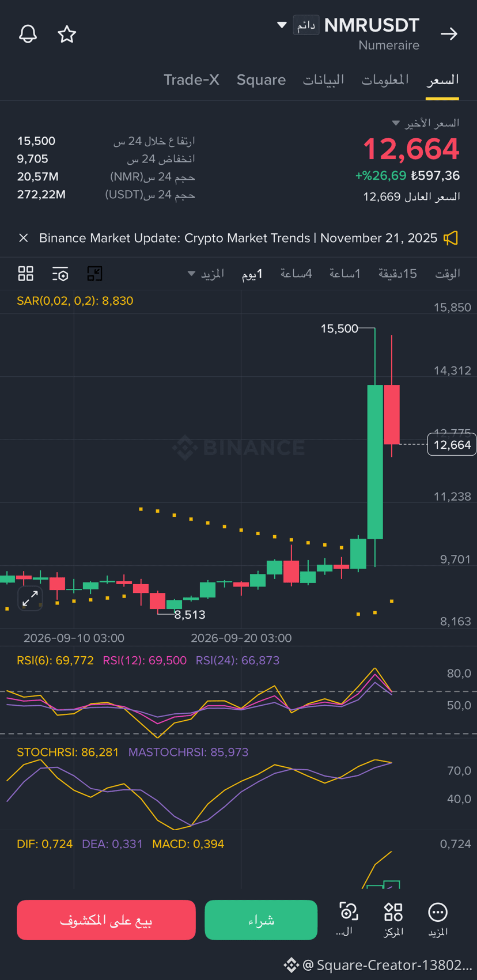
Task: Toggle the chart drawing tools icon
Action: (94, 274)
